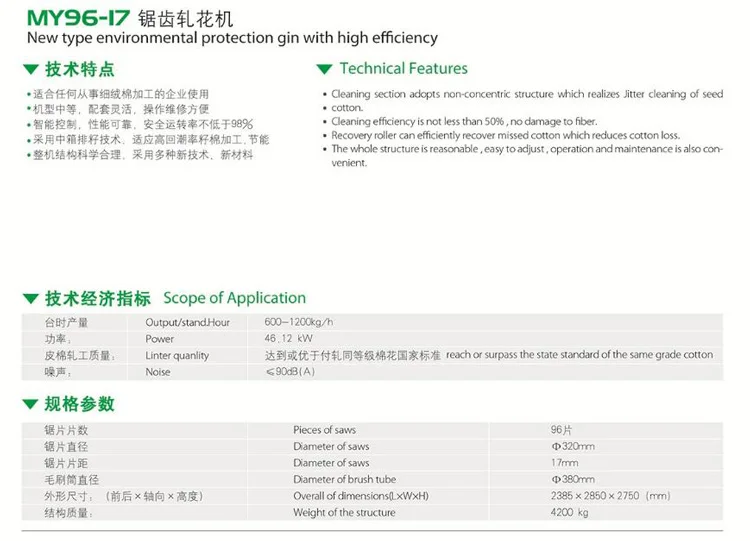750x541 pixels.
Task: Select the Noise row label
Action: coord(158,372)
